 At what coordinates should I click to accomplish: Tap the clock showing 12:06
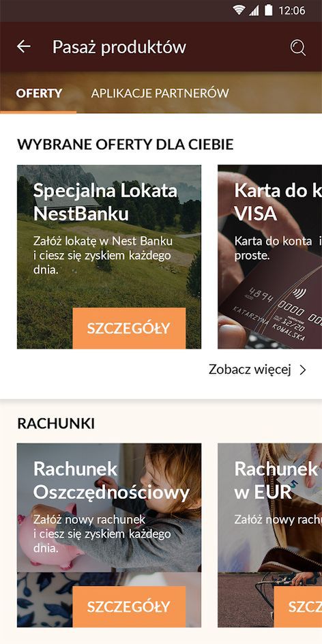(291, 11)
